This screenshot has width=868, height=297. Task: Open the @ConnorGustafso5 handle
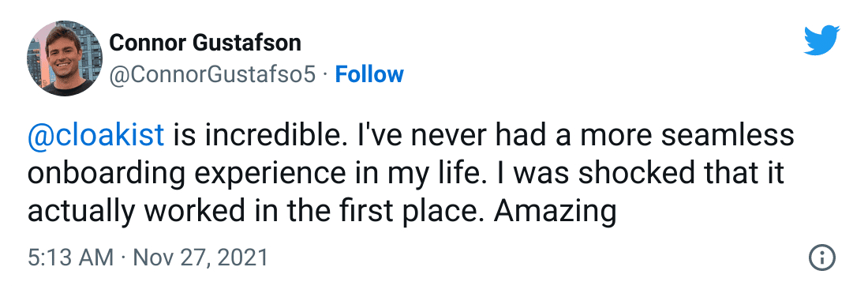click(x=212, y=75)
